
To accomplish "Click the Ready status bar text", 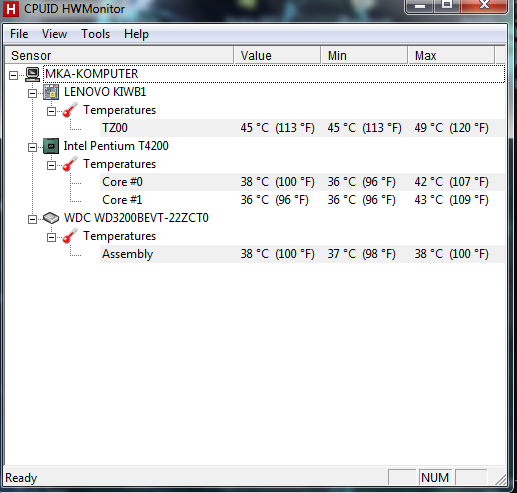I will (x=21, y=478).
